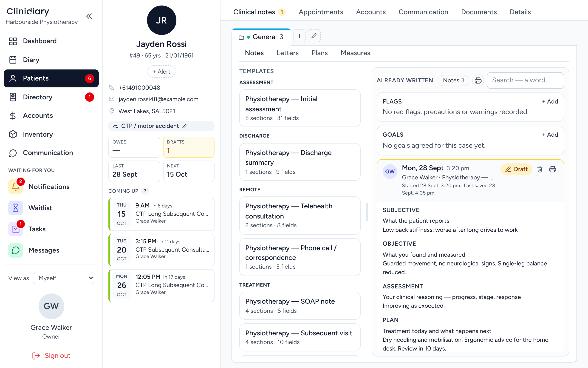Click Sign out
This screenshot has width=588, height=368.
[x=51, y=356]
